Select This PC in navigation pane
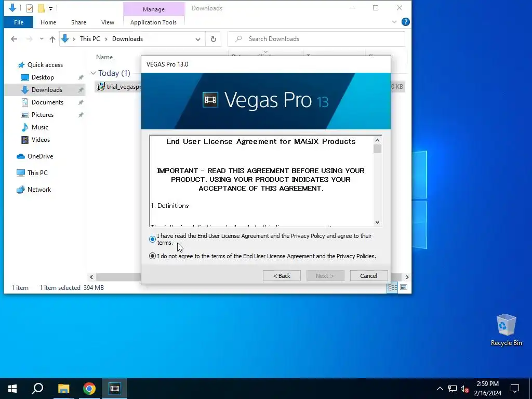Screen dimensions: 532x399 (x=37, y=173)
